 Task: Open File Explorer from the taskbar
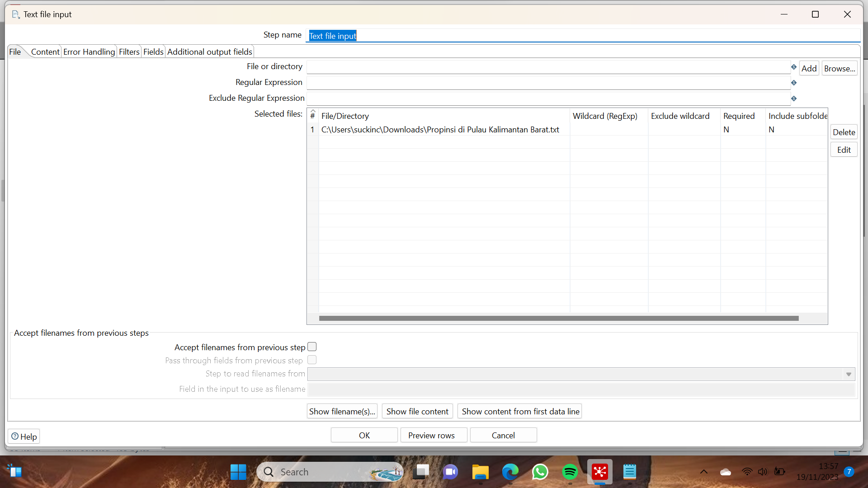coord(480,472)
